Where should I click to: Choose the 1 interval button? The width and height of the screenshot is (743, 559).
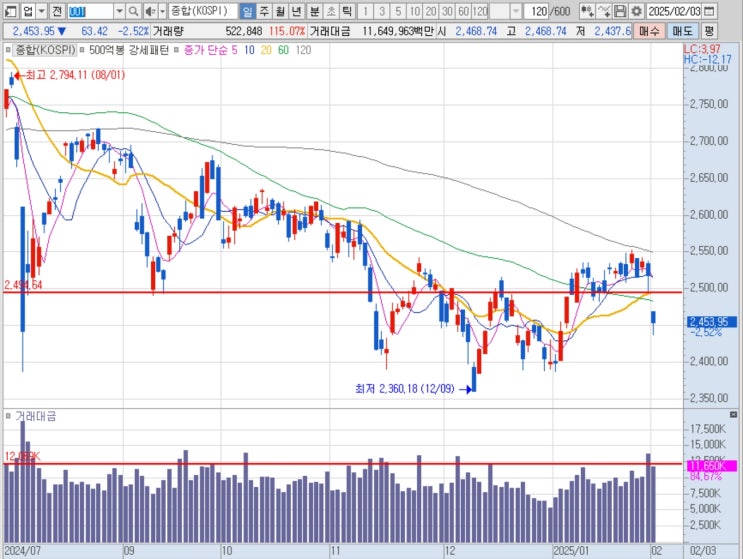(x=365, y=10)
